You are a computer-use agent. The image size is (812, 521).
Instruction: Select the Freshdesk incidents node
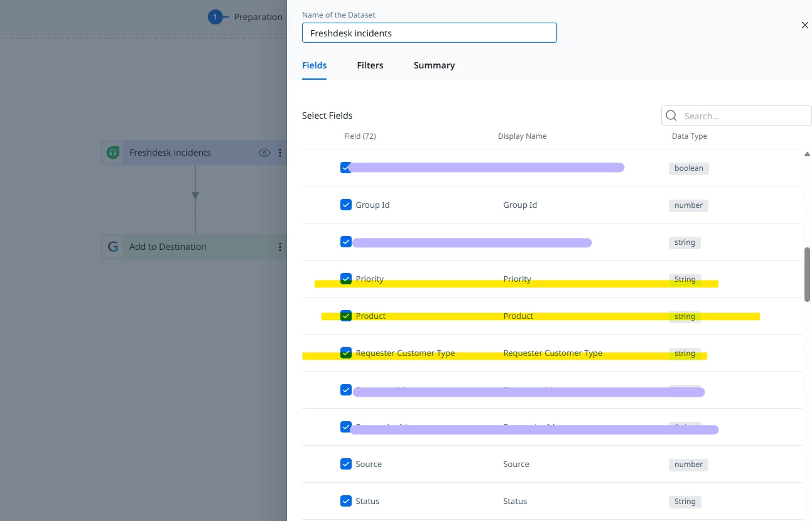[194, 153]
